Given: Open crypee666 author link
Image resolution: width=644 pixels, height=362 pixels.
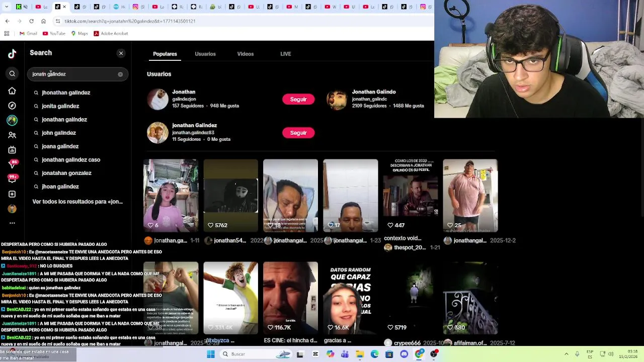Looking at the screenshot, I should 407,343.
